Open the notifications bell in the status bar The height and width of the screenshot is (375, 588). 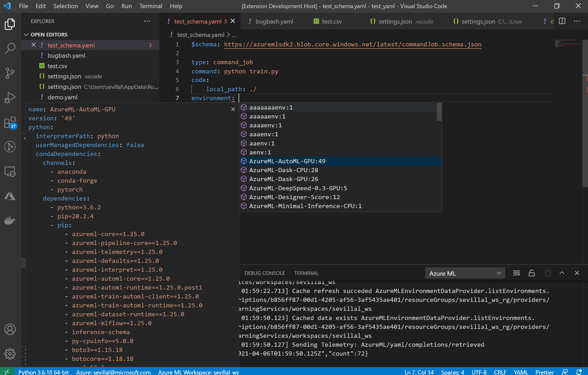pyautogui.click(x=579, y=372)
